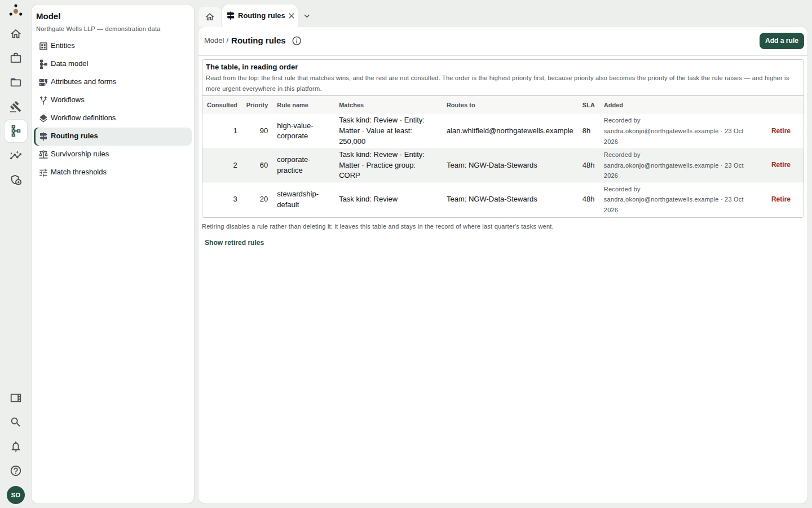The height and width of the screenshot is (508, 812).
Task: Open the SO user avatar
Action: point(16,495)
